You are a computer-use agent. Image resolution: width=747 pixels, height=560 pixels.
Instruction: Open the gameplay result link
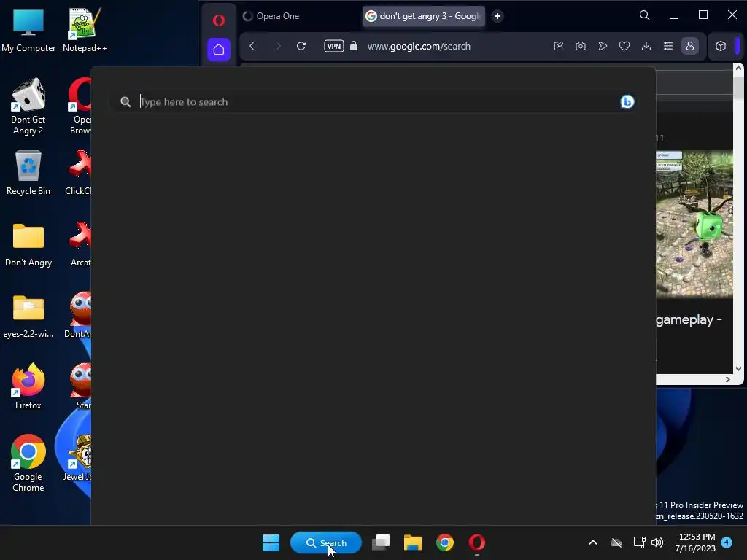point(689,319)
